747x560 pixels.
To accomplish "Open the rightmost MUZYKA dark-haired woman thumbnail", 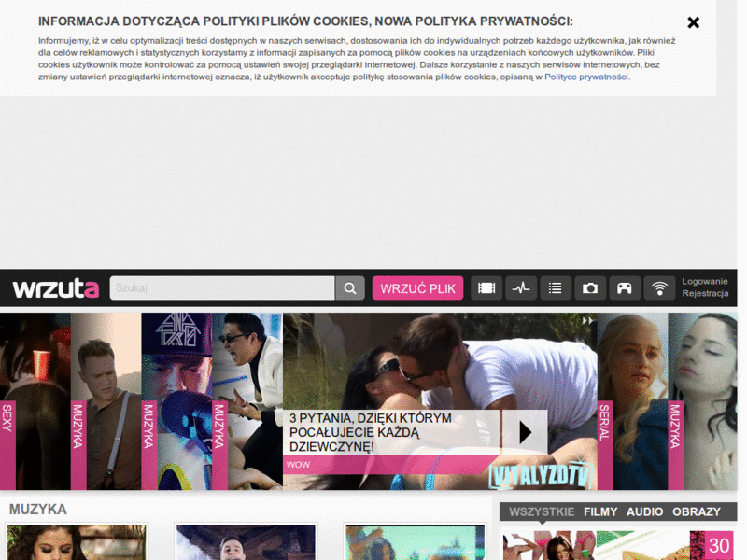I will tap(703, 401).
